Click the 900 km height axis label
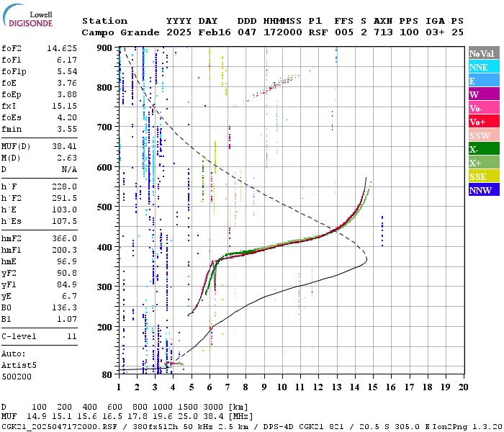The height and width of the screenshot is (432, 504). click(104, 48)
